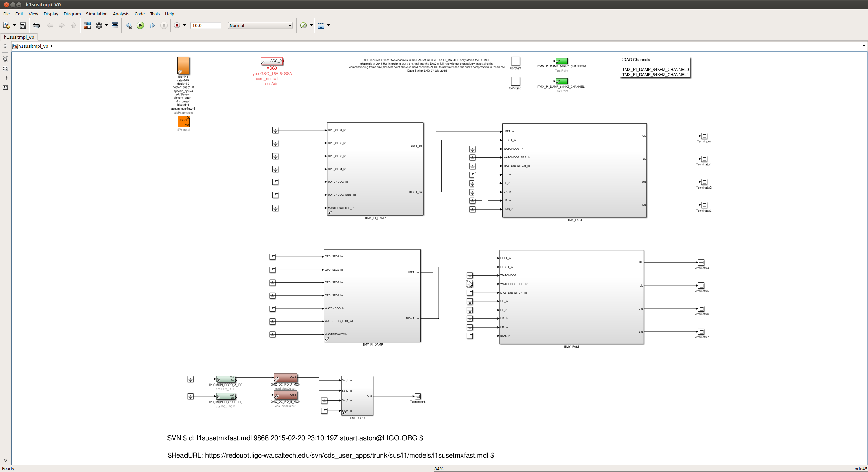This screenshot has width=868, height=472.
Task: Open the Code menu
Action: pyautogui.click(x=139, y=14)
